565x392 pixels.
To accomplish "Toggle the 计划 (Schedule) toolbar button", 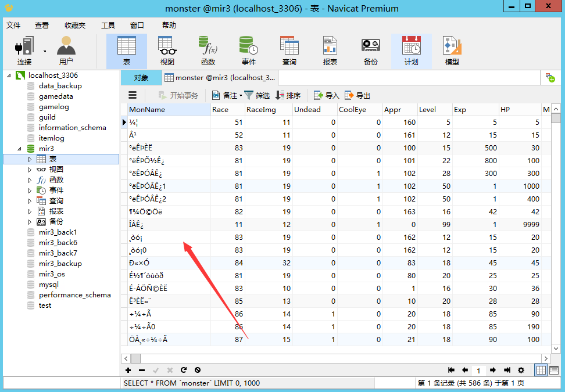I will tap(411, 51).
